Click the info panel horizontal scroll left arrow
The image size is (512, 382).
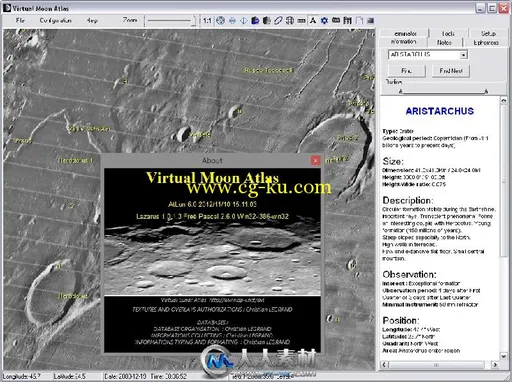tap(384, 365)
